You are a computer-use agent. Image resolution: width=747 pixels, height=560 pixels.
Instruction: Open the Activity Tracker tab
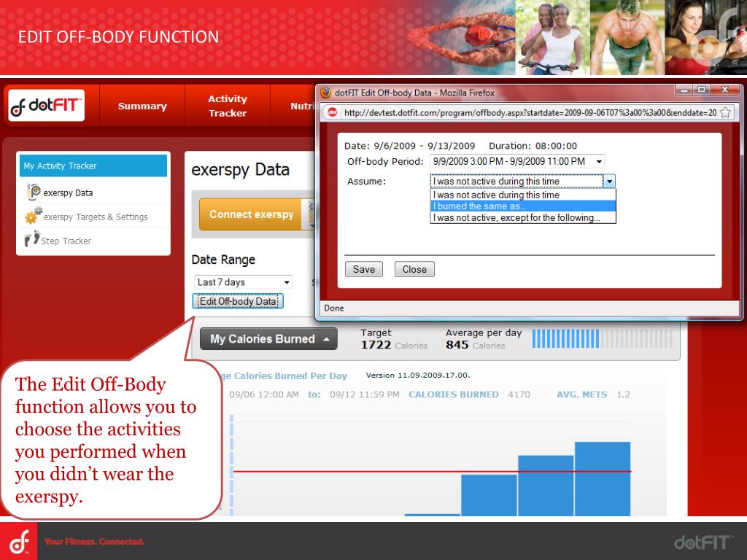228,106
